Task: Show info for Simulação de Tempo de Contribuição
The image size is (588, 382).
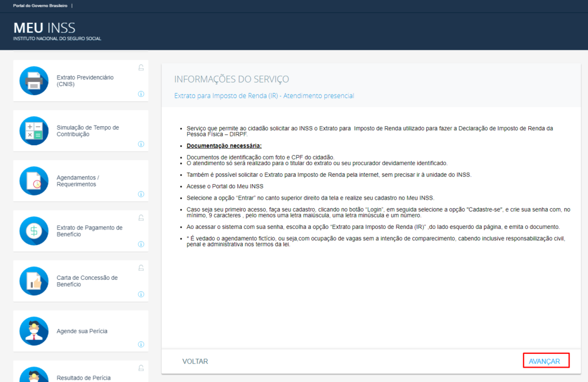Action: coord(141,144)
